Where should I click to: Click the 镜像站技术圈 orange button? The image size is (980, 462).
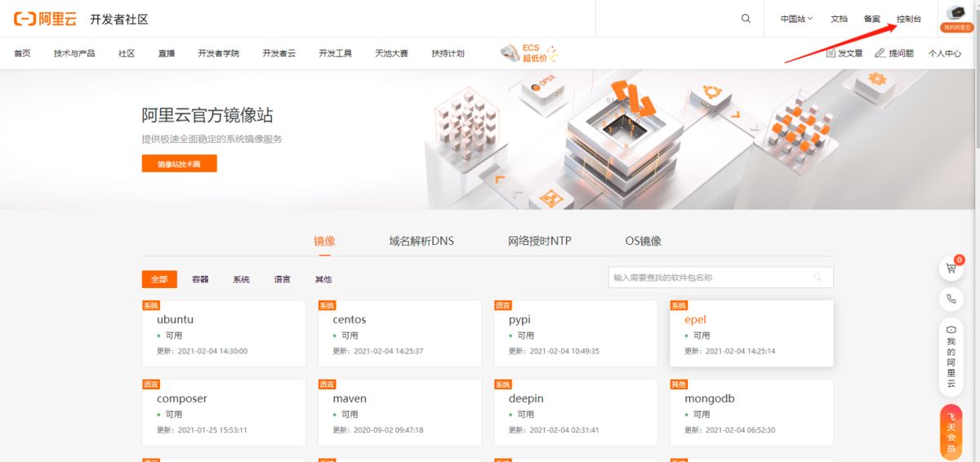179,163
